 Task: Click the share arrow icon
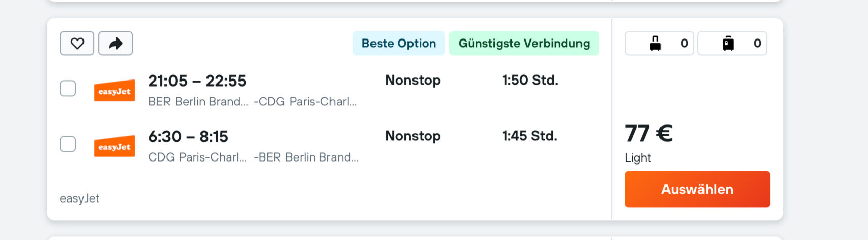115,44
